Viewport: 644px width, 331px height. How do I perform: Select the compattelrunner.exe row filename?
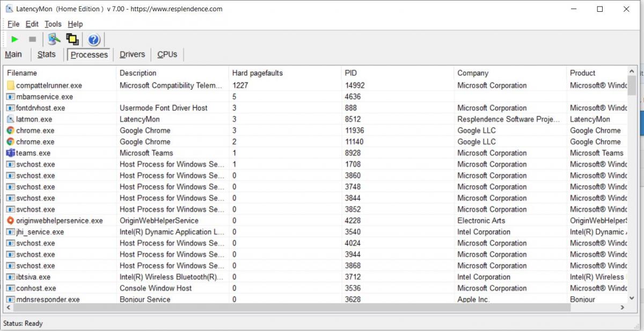[x=49, y=85]
